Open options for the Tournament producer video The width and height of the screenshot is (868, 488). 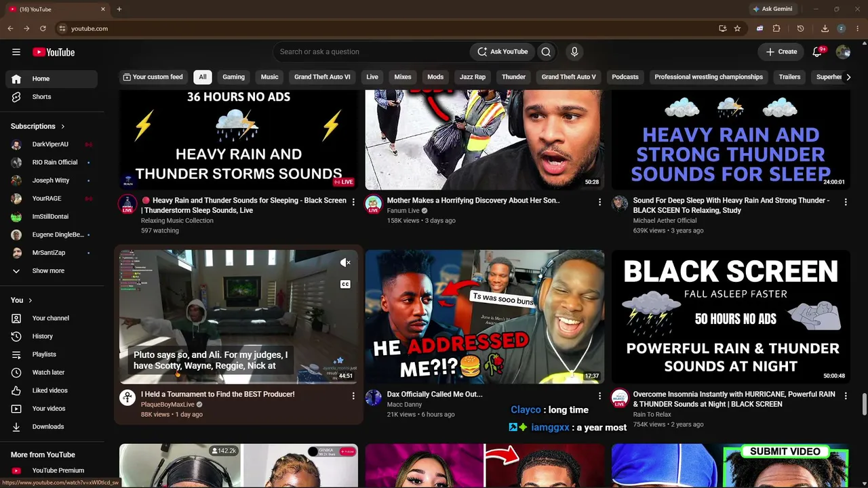click(x=353, y=396)
